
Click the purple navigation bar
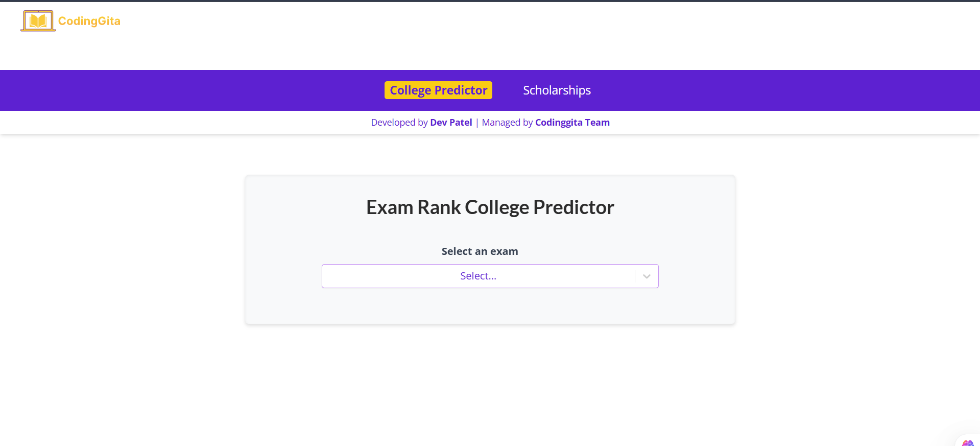(204, 90)
